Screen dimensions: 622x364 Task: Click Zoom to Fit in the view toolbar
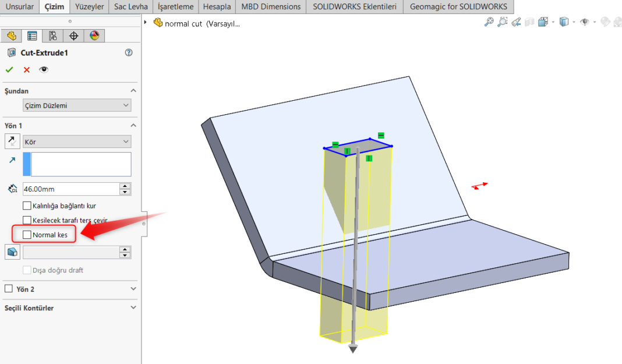click(x=489, y=22)
